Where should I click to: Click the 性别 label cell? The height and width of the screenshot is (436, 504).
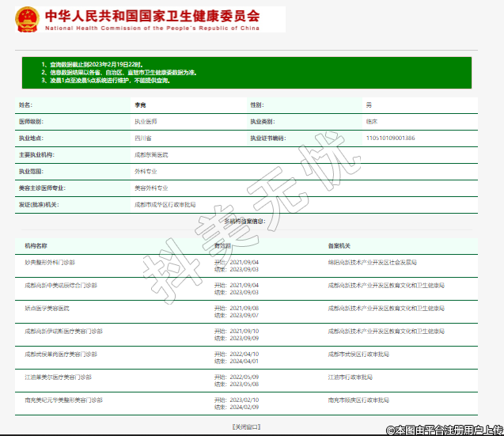305,104
